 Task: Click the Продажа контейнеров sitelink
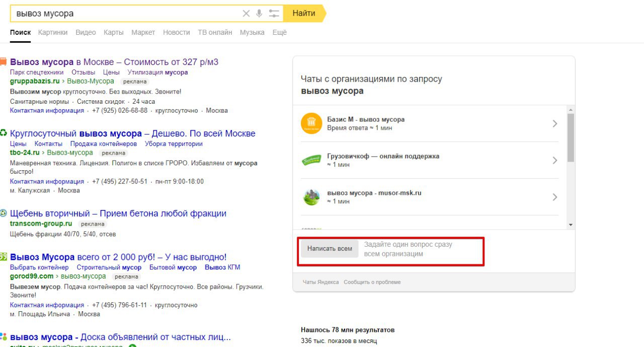point(104,144)
